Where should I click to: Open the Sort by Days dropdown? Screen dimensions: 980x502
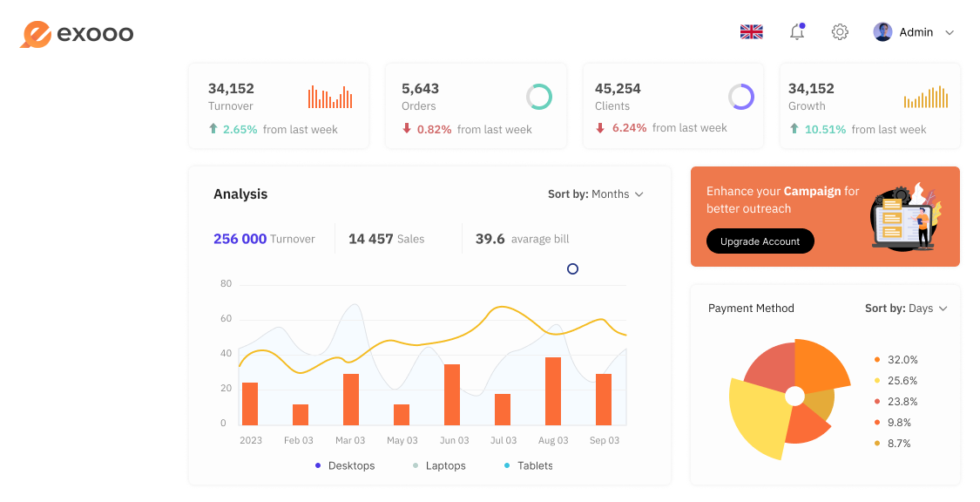click(906, 309)
